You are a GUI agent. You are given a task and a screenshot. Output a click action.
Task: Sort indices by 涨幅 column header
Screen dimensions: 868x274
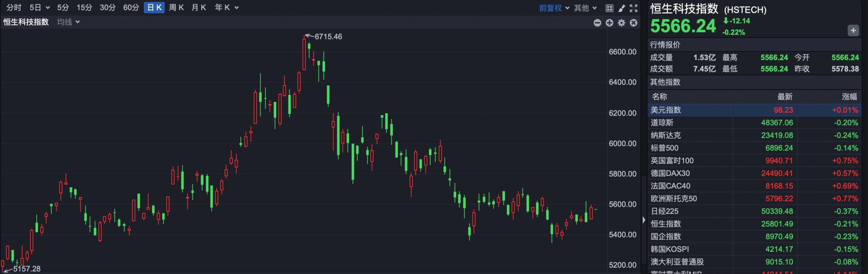click(849, 97)
